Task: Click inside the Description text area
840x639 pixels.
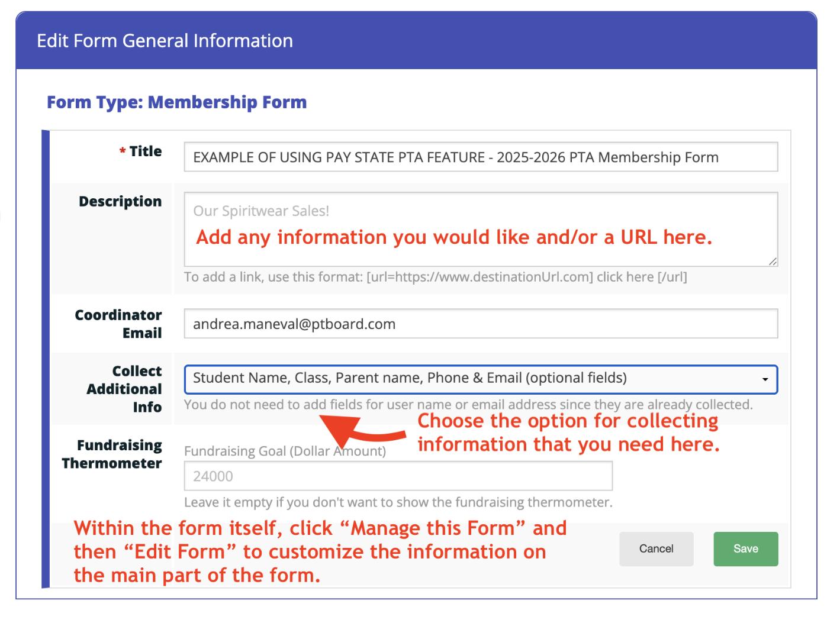Action: click(480, 229)
